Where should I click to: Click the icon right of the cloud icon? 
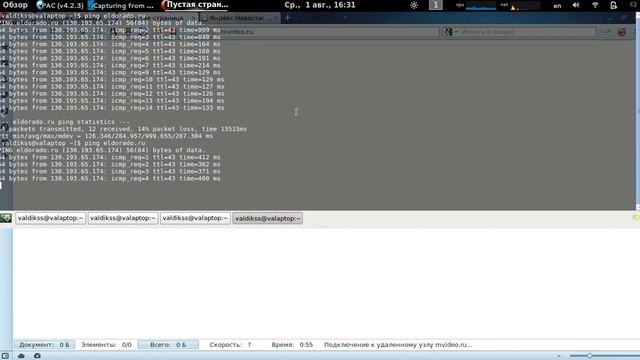(37, 356)
